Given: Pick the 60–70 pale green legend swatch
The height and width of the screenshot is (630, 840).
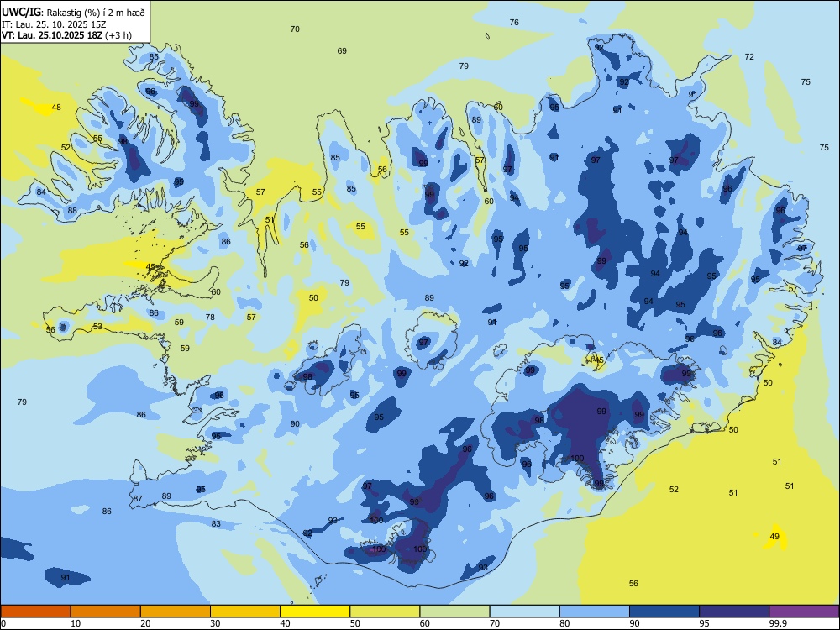Looking at the screenshot, I should point(454,612).
